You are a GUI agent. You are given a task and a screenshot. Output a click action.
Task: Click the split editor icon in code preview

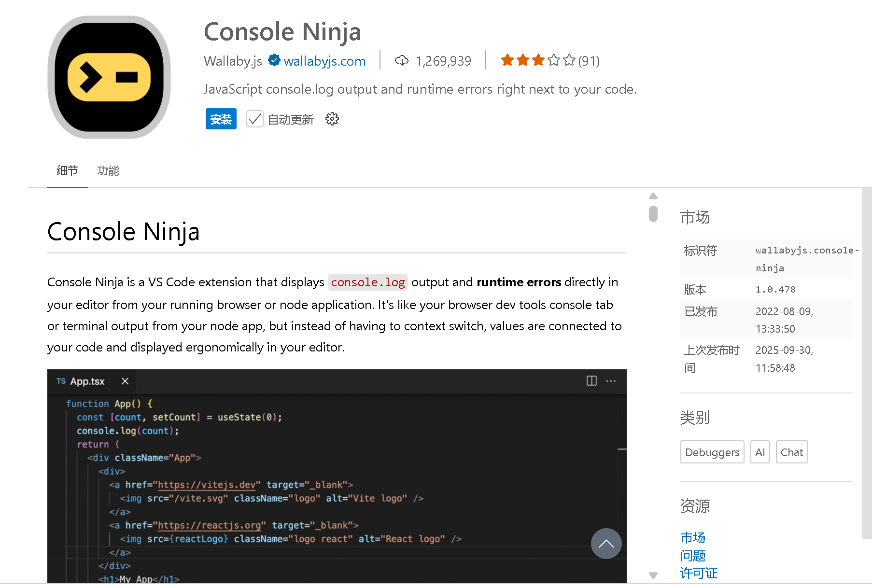click(591, 381)
